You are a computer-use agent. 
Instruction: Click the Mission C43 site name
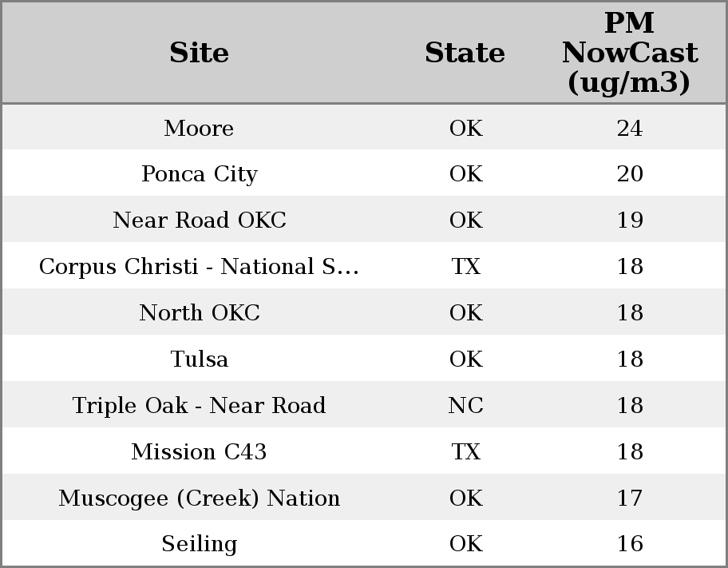pyautogui.click(x=199, y=452)
